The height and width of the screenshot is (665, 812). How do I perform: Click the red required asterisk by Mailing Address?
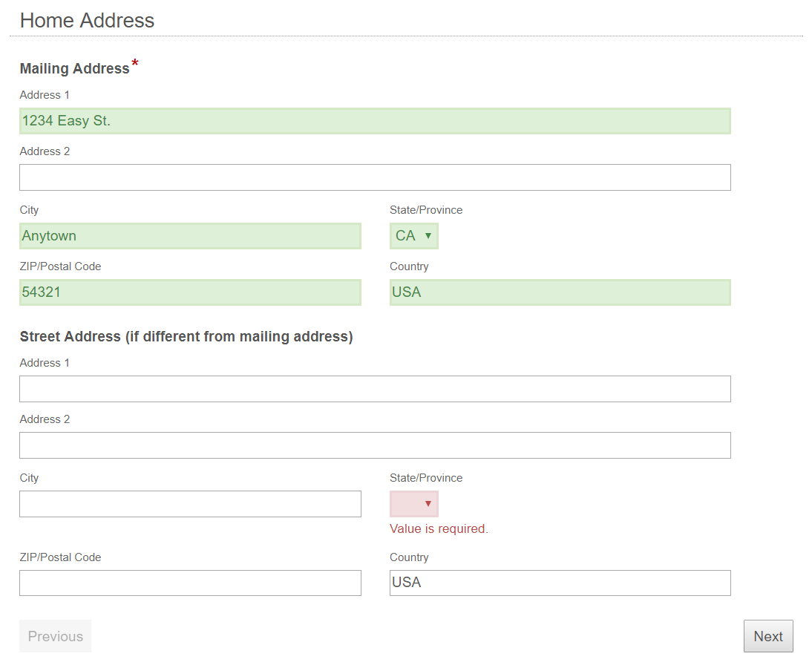pos(135,64)
